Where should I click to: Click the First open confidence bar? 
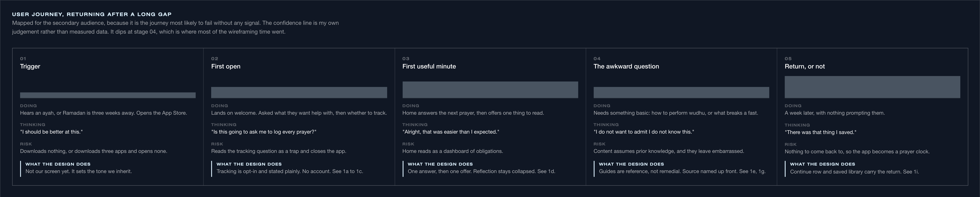pyautogui.click(x=299, y=93)
